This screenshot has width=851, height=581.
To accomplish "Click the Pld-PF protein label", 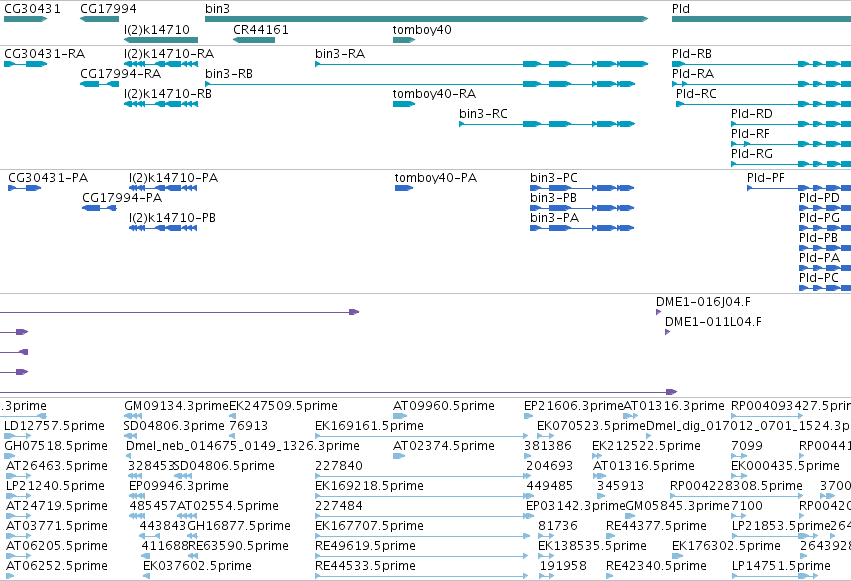I will 765,178.
